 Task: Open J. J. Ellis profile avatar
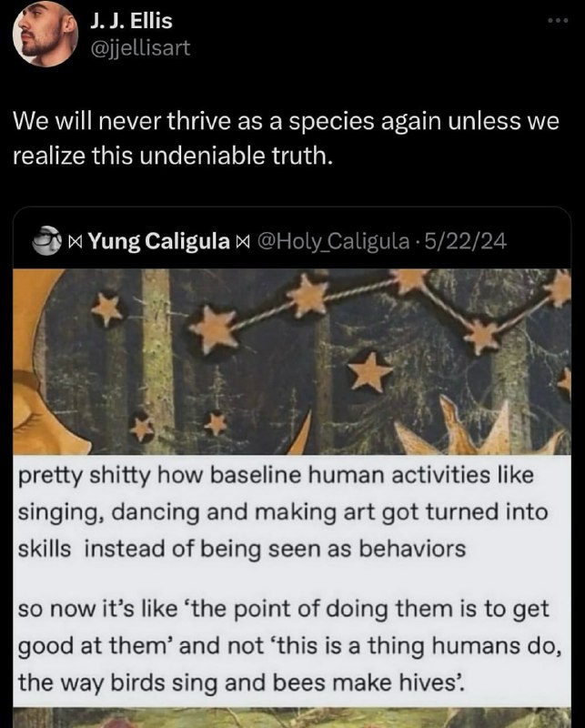[45, 34]
